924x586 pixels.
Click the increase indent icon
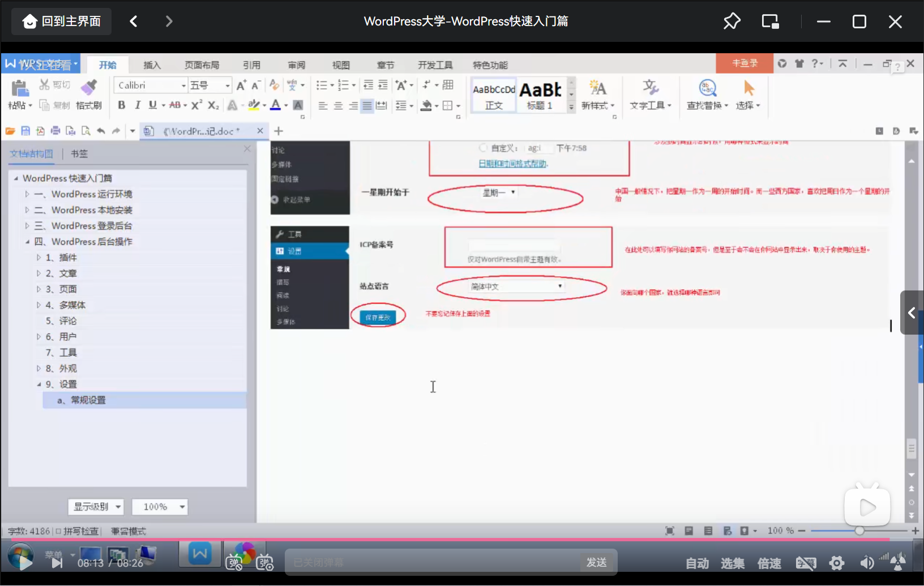pyautogui.click(x=383, y=85)
